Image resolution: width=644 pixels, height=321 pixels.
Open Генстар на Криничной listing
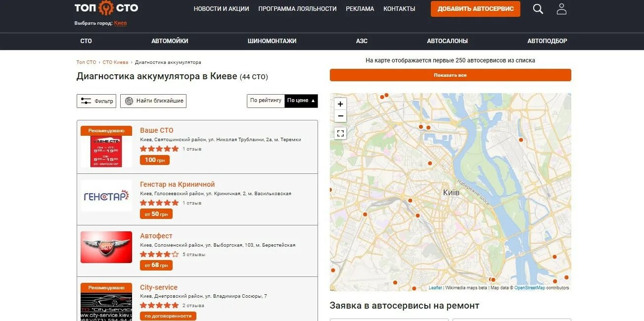click(178, 184)
